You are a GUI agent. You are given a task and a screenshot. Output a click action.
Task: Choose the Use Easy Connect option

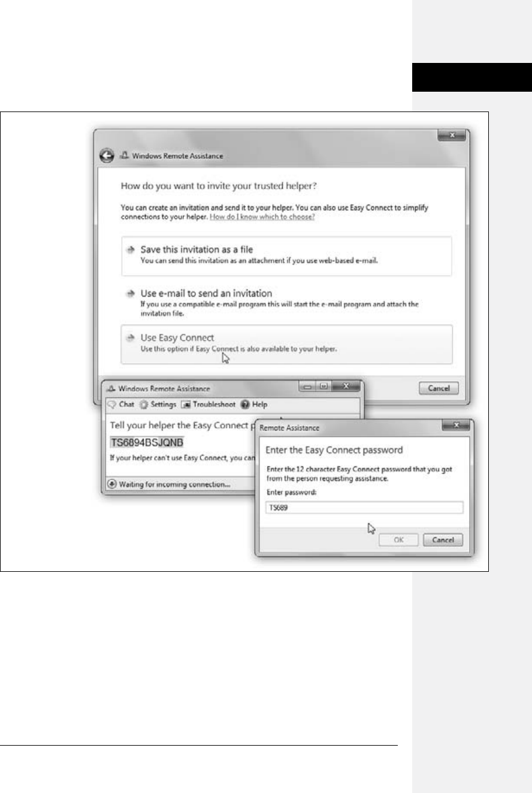point(286,344)
